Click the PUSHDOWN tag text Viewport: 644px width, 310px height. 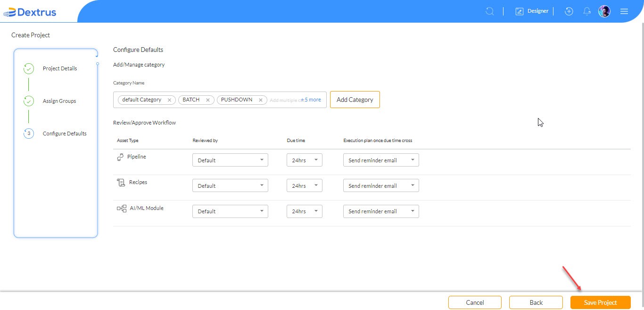(x=237, y=100)
